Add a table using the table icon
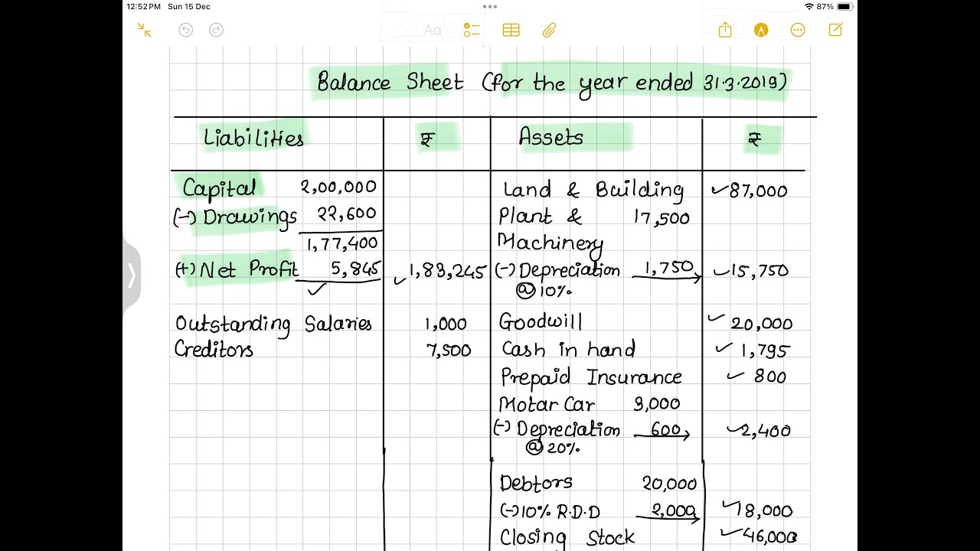Viewport: 980px width, 551px height. point(511,30)
